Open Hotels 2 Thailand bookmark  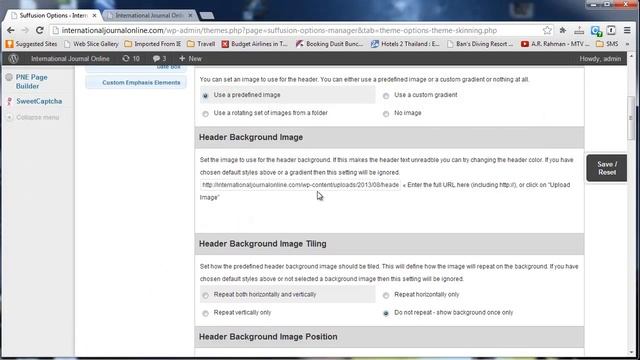[x=405, y=44]
